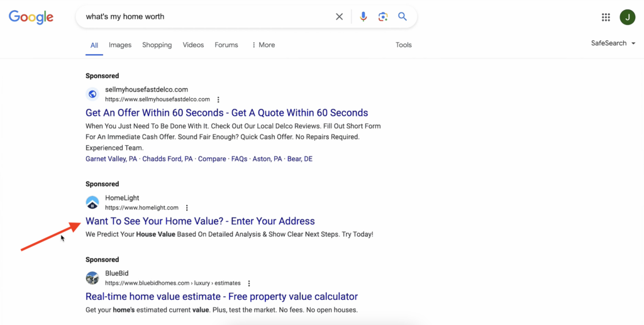Switch to the Images tab
The image size is (644, 325).
120,45
